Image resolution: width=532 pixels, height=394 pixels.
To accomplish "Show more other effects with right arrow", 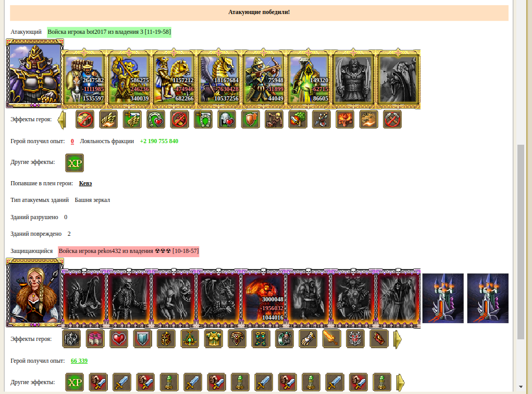I will click(401, 383).
